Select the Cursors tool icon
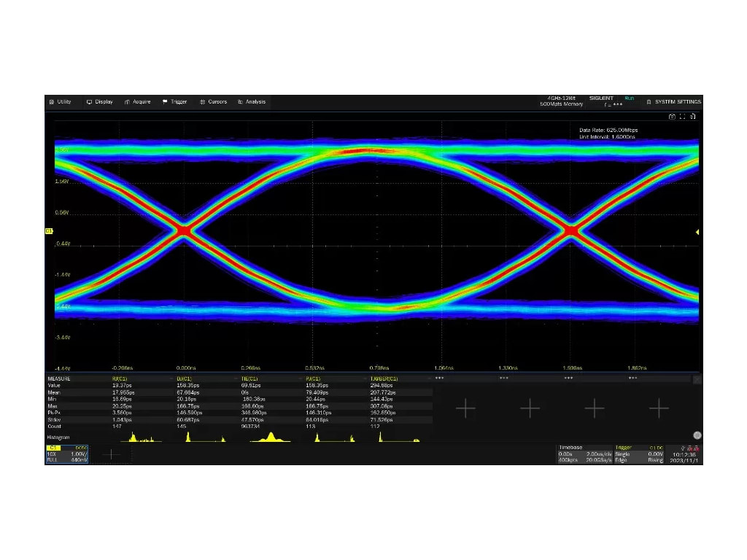This screenshot has width=747, height=560. 202,101
